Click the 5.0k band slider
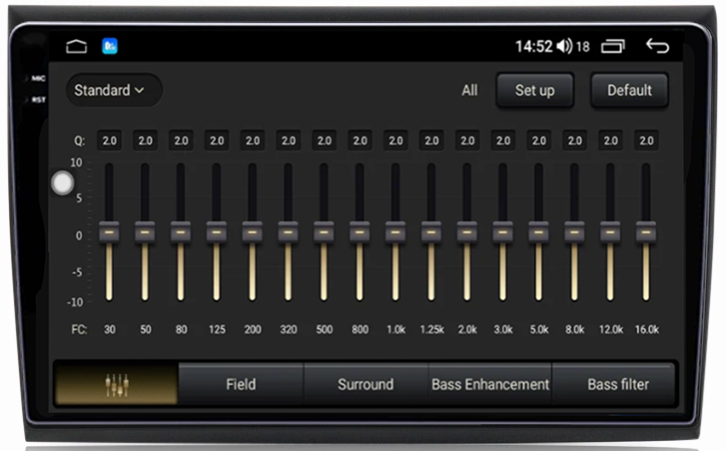The height and width of the screenshot is (451, 727). pyautogui.click(x=538, y=232)
